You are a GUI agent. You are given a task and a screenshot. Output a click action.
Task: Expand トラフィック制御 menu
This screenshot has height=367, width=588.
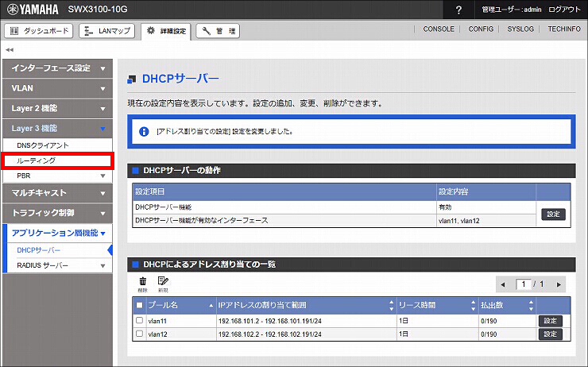57,213
